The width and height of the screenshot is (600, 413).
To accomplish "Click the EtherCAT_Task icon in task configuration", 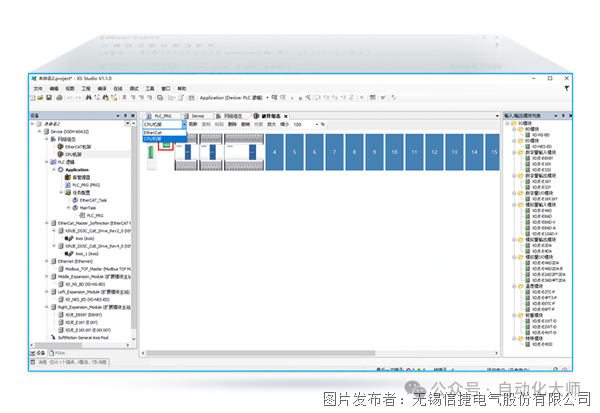I will click(x=75, y=200).
